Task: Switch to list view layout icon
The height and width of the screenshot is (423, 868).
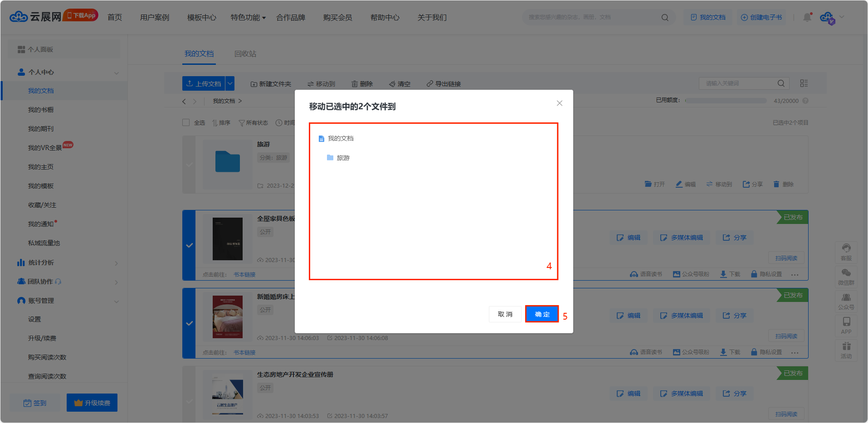Action: coord(804,83)
